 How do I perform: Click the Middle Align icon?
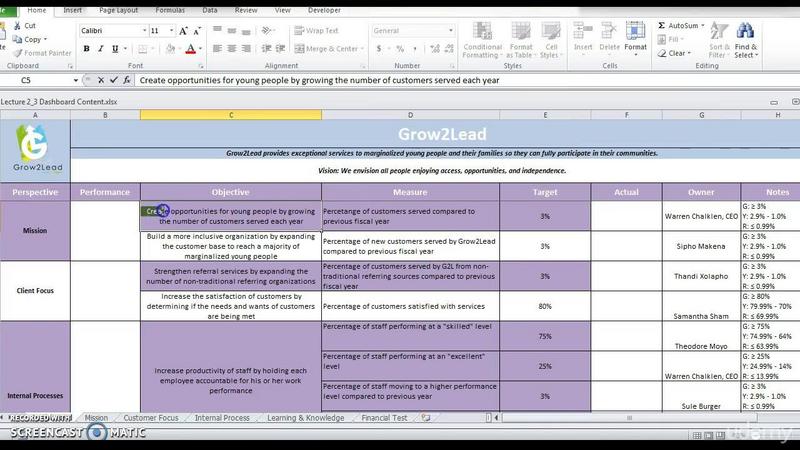pyautogui.click(x=232, y=31)
